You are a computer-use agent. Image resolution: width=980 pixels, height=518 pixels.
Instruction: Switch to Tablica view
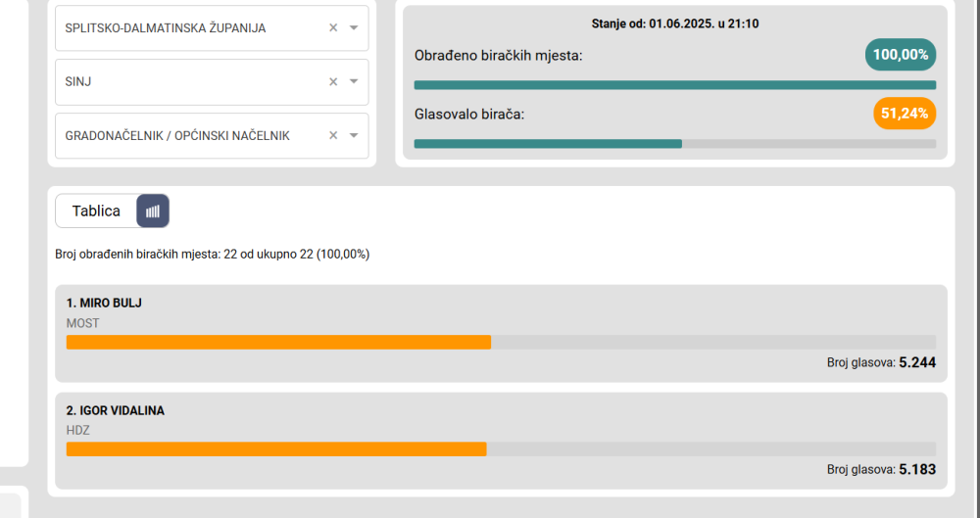[96, 211]
